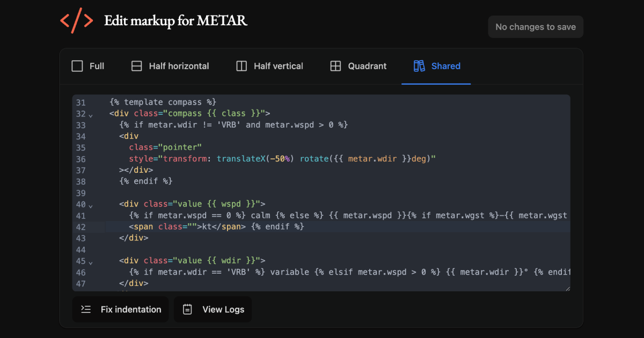Viewport: 644px width, 338px height.
Task: Click the 'div class="compass {{ class }}"' line
Action: click(189, 113)
